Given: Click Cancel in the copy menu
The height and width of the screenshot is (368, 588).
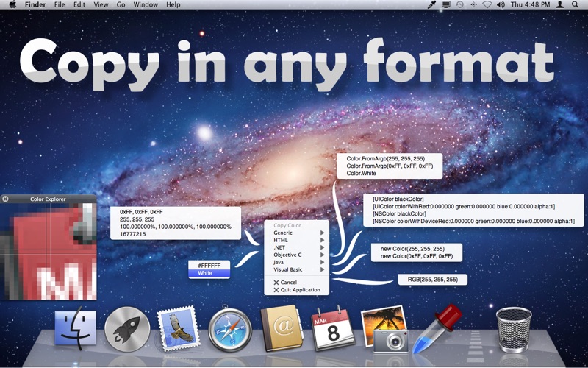Looking at the screenshot, I should click(x=288, y=282).
